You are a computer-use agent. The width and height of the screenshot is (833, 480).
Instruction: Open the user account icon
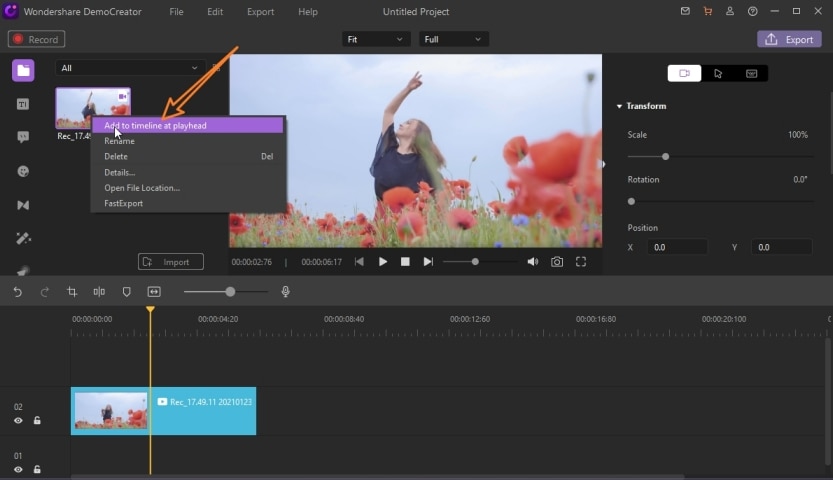point(730,11)
